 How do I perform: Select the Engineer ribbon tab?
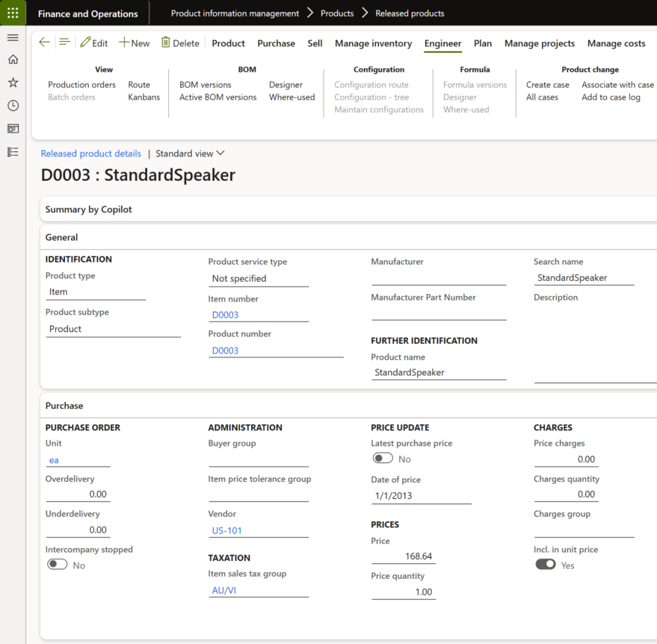(443, 43)
